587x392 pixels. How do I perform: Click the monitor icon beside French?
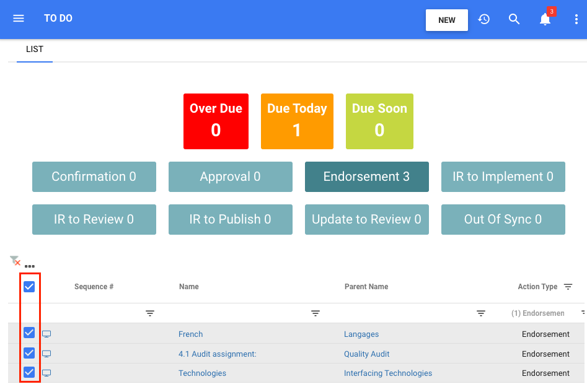[x=46, y=334]
